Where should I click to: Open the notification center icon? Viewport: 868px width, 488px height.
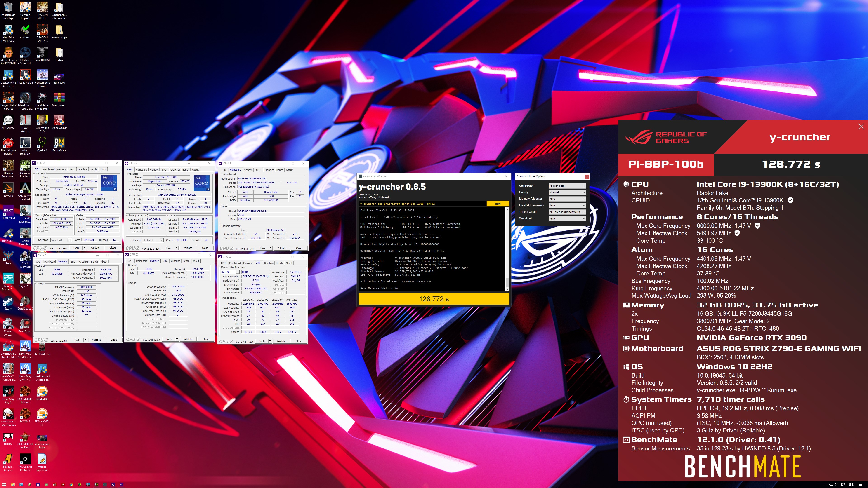point(861,485)
